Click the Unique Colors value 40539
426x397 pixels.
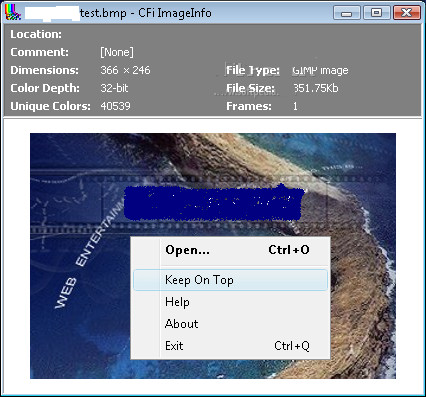coord(115,106)
